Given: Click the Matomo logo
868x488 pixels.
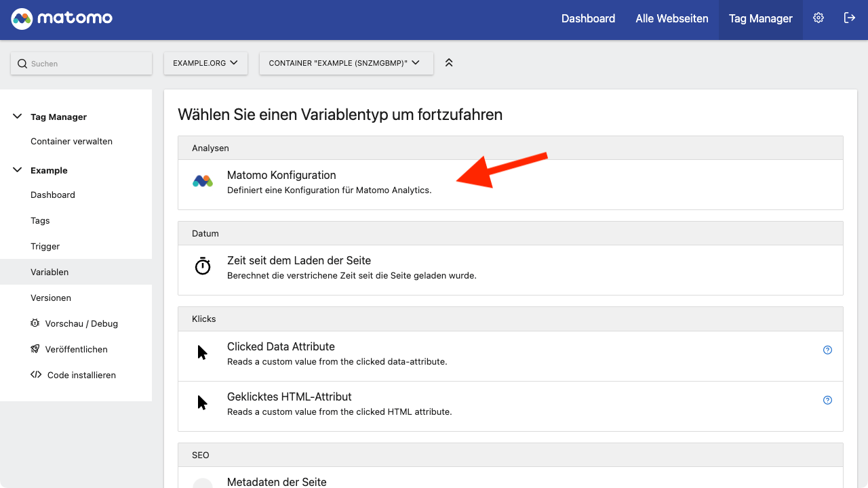Looking at the screenshot, I should [x=62, y=19].
